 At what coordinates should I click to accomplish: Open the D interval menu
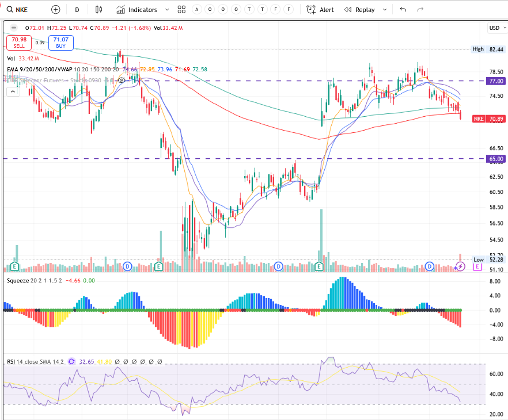click(x=76, y=9)
